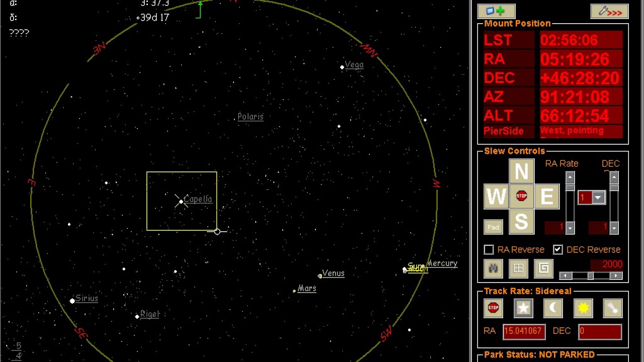Click the display/add window icon button
Viewport: 644px width, 362px height.
point(496,11)
